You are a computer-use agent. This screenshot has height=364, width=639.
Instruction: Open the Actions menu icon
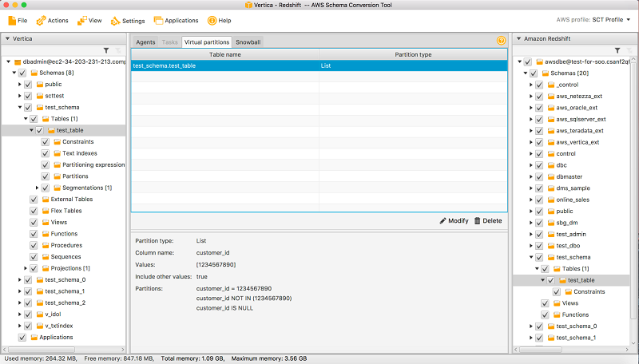point(41,21)
